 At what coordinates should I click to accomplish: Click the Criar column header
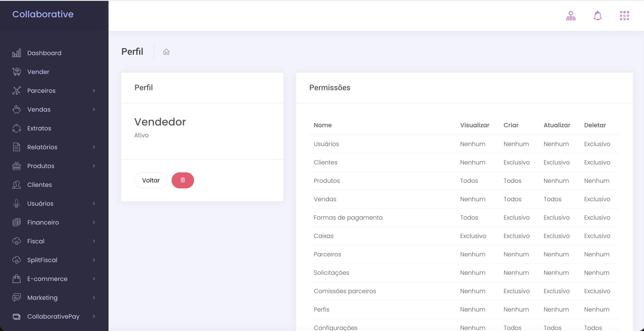pos(511,125)
